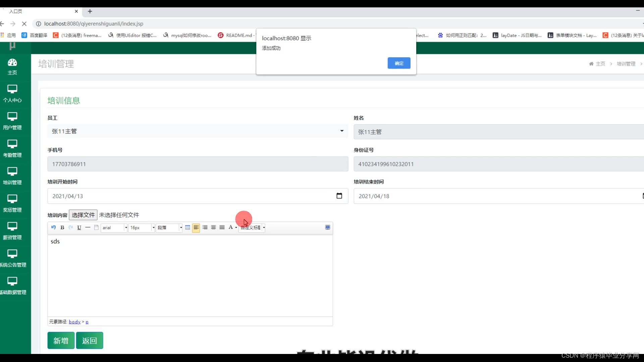
Task: Open 考勤管理 in the sidebar menu
Action: pos(12,148)
